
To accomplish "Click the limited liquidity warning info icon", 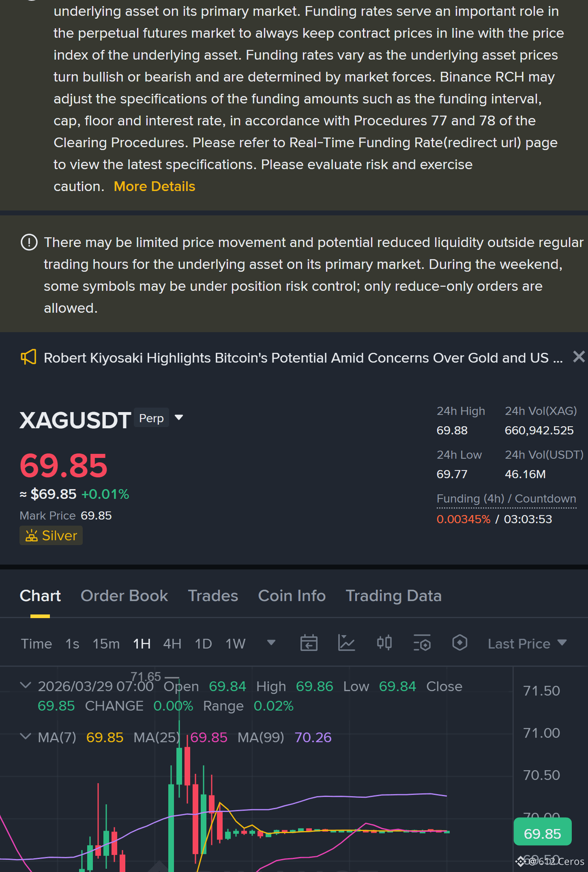I will coord(29,243).
